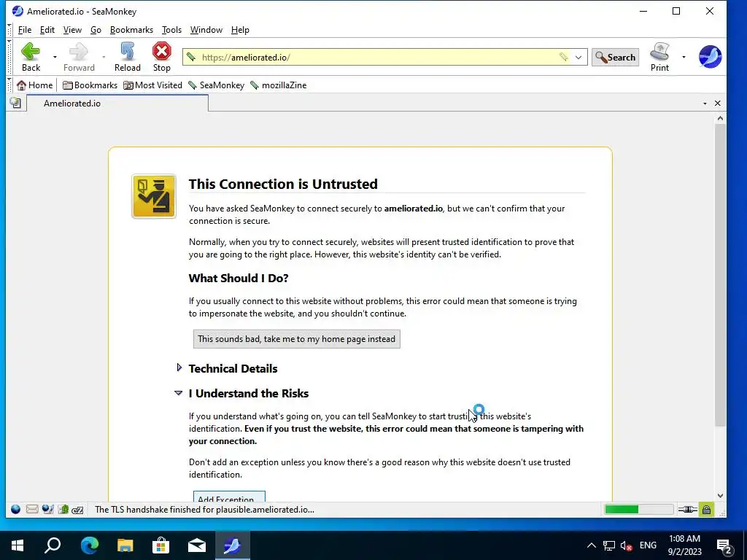The height and width of the screenshot is (560, 747).
Task: Open the Mail app from the taskbar
Action: click(x=197, y=545)
